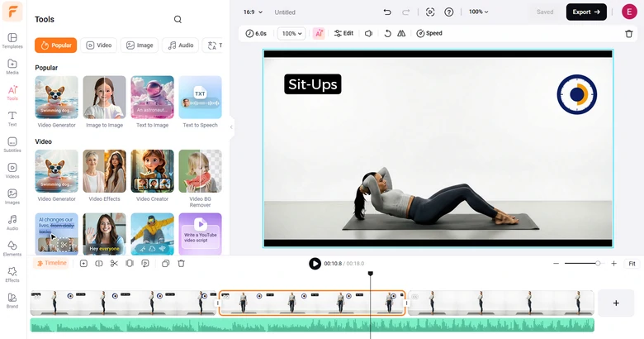The width and height of the screenshot is (644, 339).
Task: Click the FlexClip logo icon
Action: pos(12,12)
